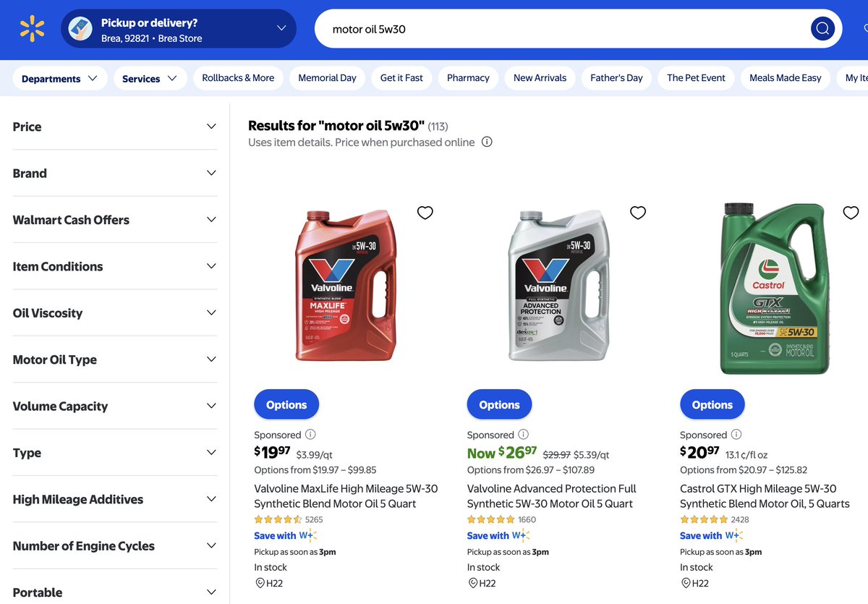Open The Pet Event page
This screenshot has height=604, width=868.
click(697, 78)
